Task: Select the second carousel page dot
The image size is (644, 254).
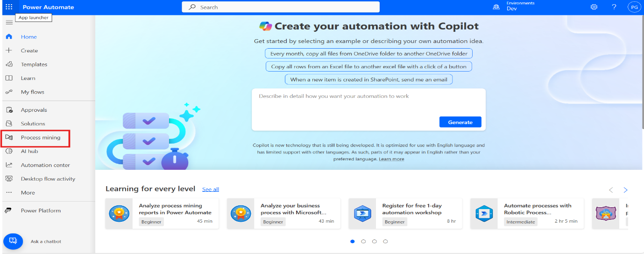Action: tap(363, 241)
